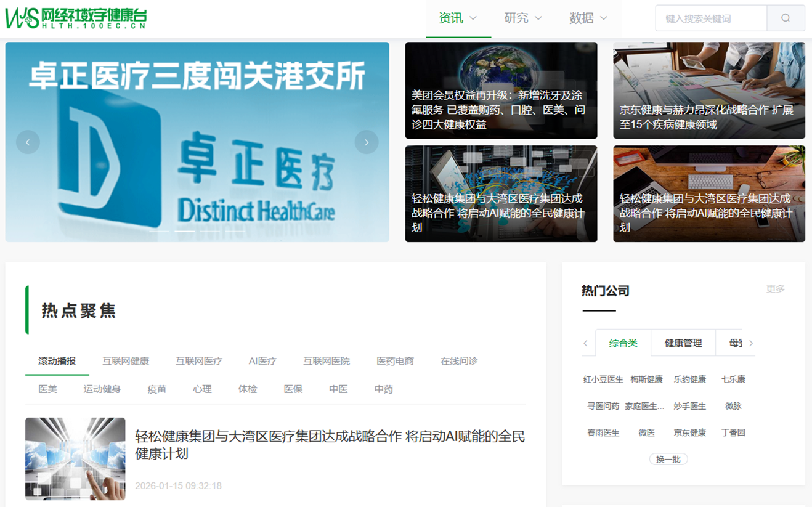Click the carousel next arrow
Screen dimensions: 812x507
click(x=367, y=142)
